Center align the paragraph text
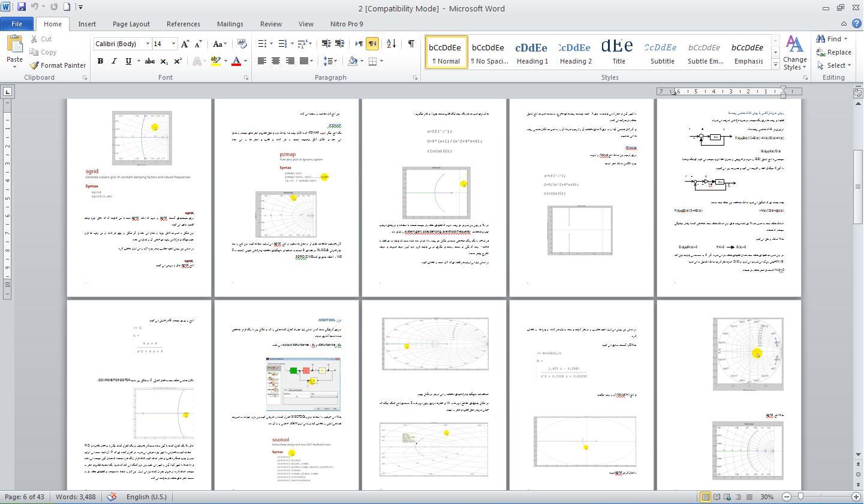The width and height of the screenshot is (864, 504). [276, 61]
